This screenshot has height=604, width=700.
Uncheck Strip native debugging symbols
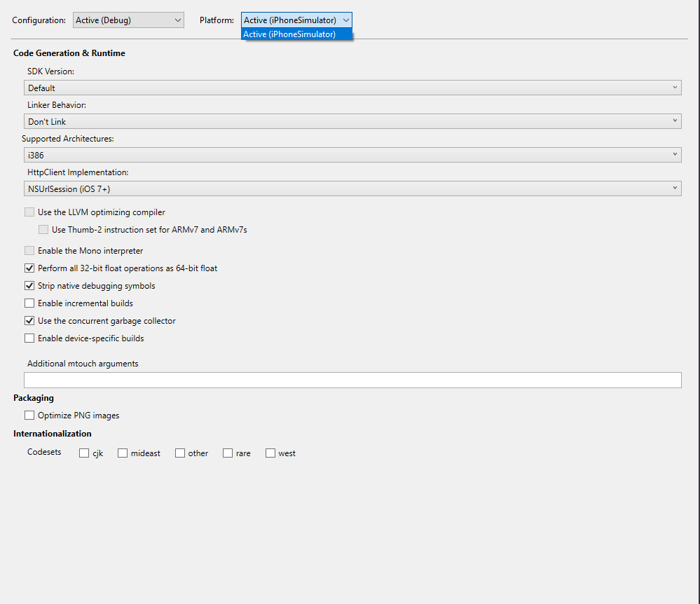pyautogui.click(x=29, y=286)
